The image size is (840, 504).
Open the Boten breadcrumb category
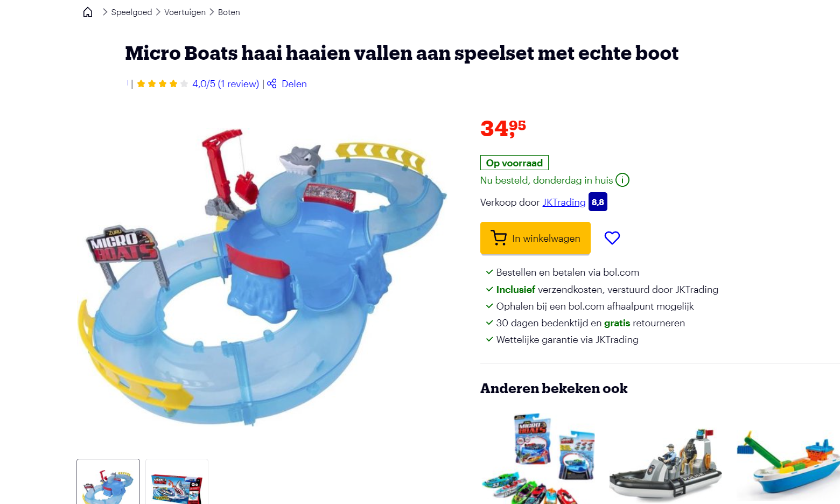point(229,12)
